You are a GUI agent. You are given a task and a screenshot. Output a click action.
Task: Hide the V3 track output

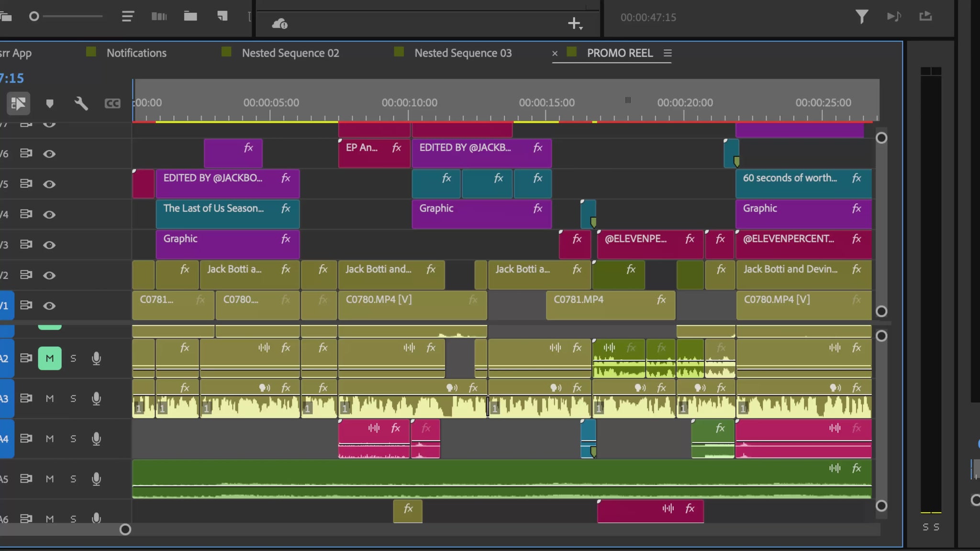tap(49, 245)
